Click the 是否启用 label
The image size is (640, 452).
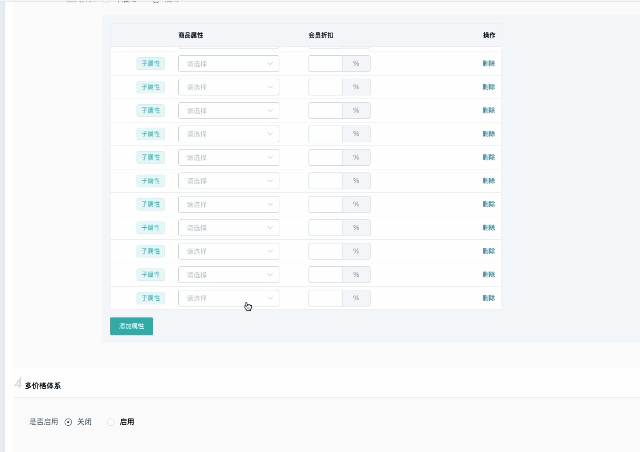point(44,422)
